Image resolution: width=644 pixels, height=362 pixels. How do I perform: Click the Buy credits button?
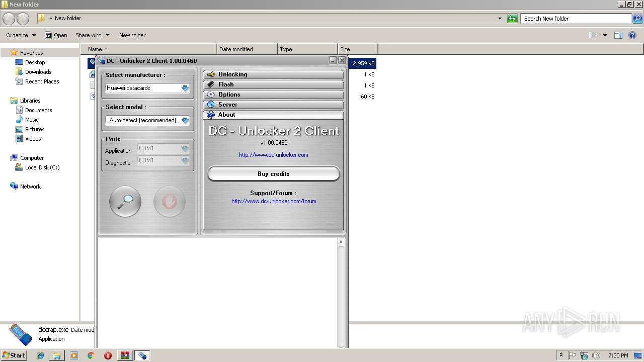click(x=274, y=174)
